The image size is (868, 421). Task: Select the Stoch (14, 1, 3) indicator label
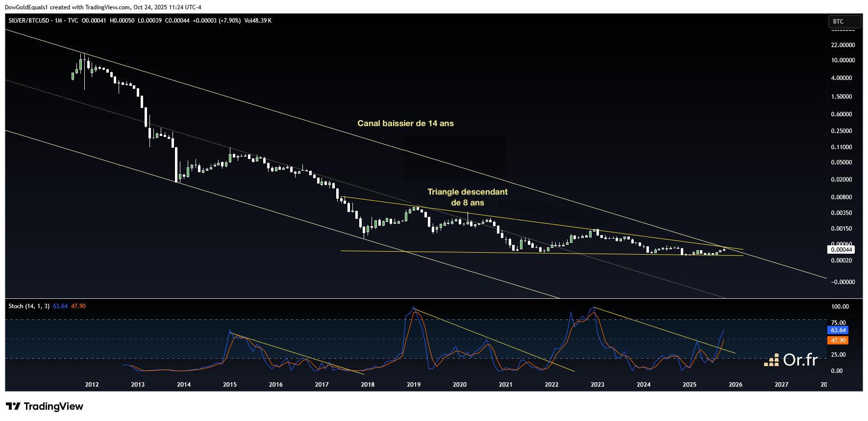[x=28, y=306]
